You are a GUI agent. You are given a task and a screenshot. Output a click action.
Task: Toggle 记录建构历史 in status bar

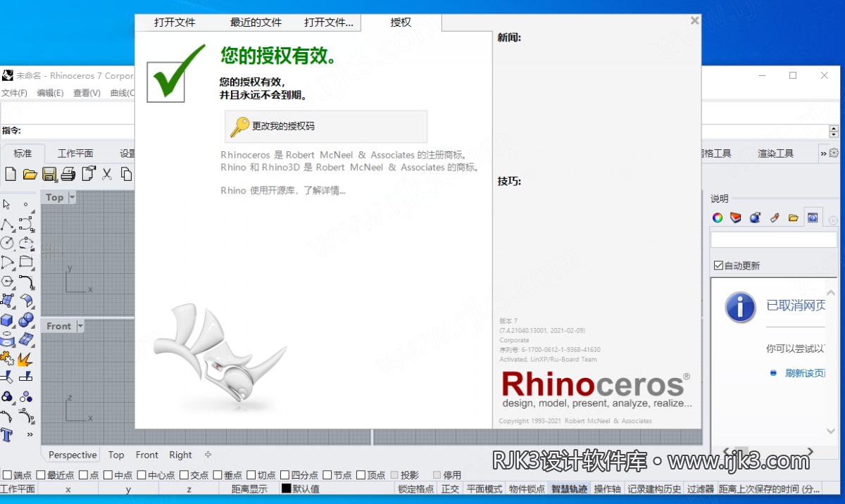click(654, 489)
